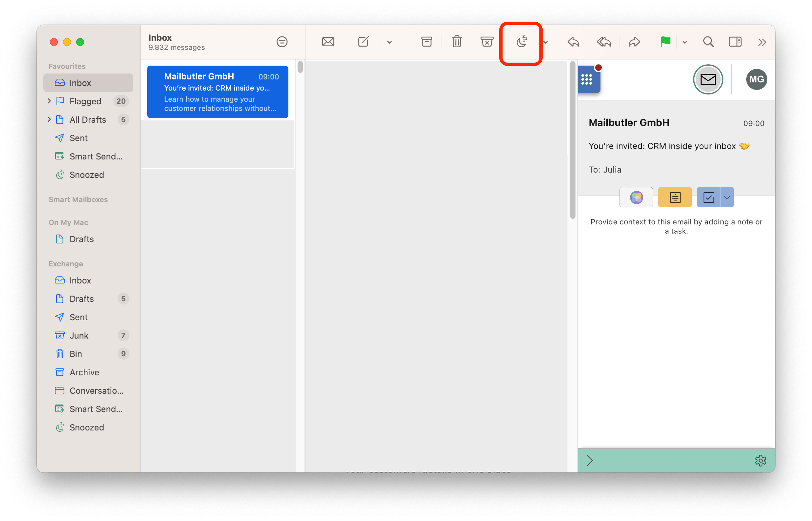Mark the email as junk
This screenshot has width=812, height=521.
tap(486, 42)
